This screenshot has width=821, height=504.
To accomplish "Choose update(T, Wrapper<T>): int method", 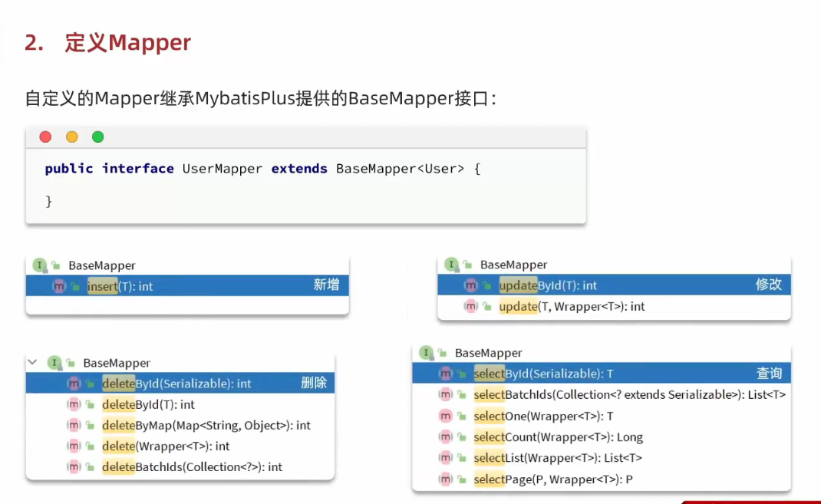I will click(x=571, y=306).
